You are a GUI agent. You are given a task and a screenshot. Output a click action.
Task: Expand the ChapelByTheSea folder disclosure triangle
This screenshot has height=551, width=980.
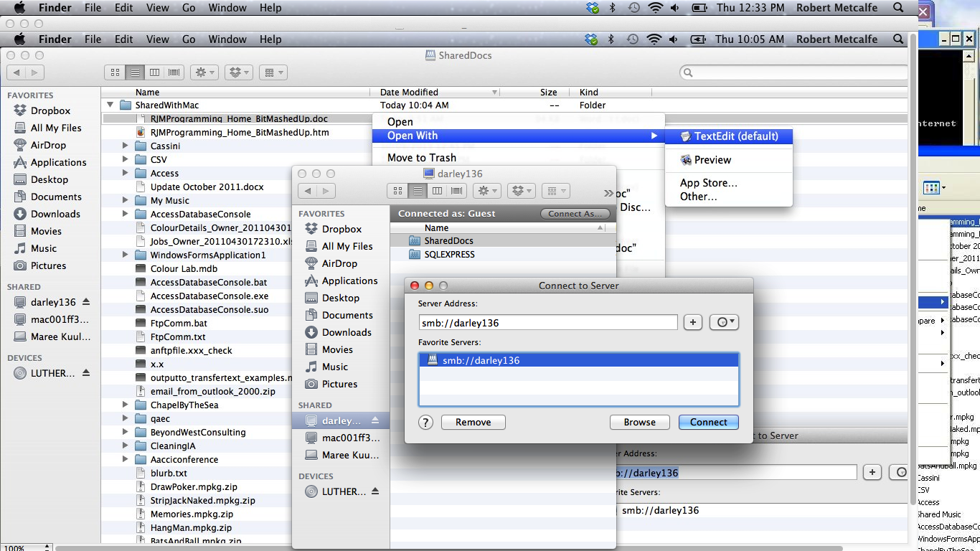pyautogui.click(x=125, y=405)
